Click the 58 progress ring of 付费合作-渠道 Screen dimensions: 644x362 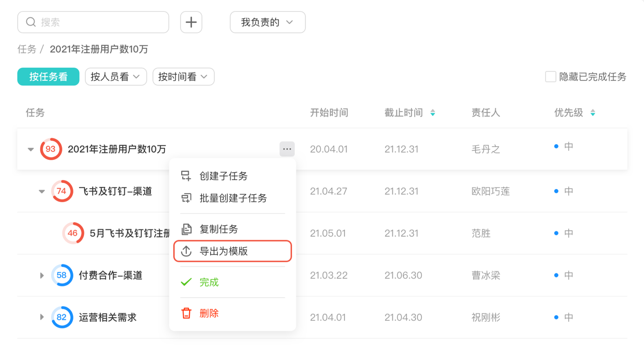(x=62, y=276)
